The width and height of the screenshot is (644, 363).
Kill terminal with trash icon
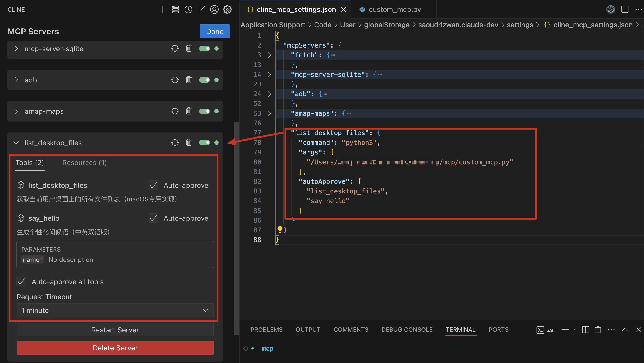tap(598, 330)
